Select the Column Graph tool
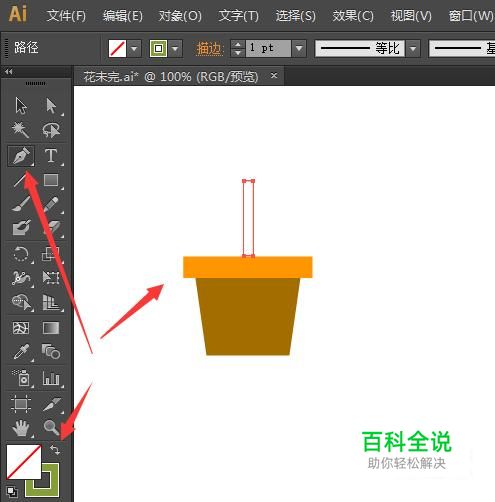This screenshot has width=495, height=502. [51, 378]
